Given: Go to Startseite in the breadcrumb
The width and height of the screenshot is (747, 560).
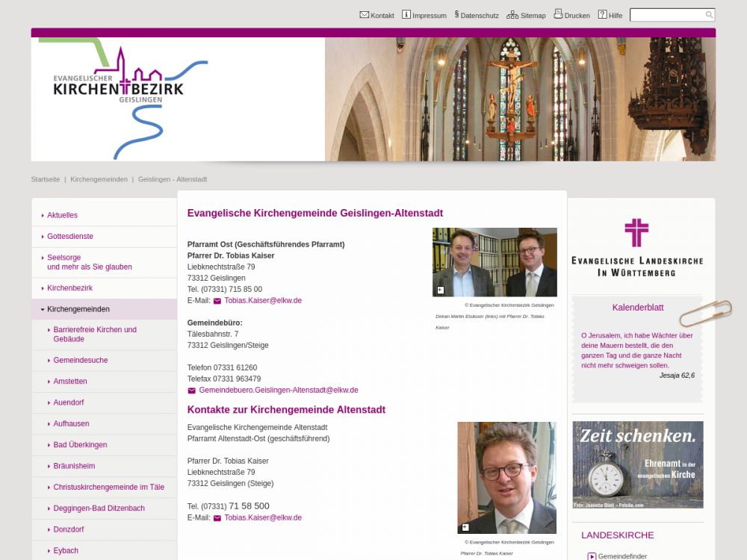Looking at the screenshot, I should pos(46,180).
